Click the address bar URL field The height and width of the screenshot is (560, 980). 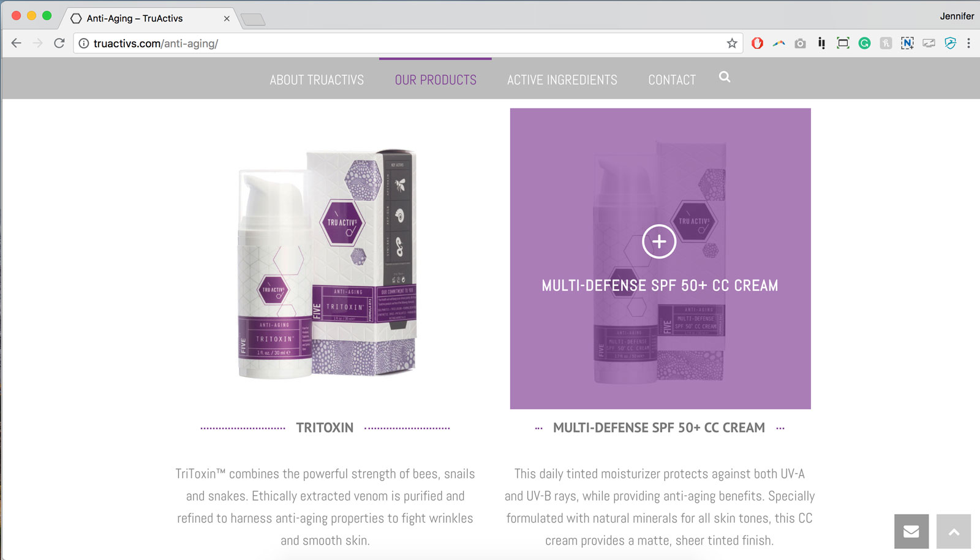pos(404,44)
